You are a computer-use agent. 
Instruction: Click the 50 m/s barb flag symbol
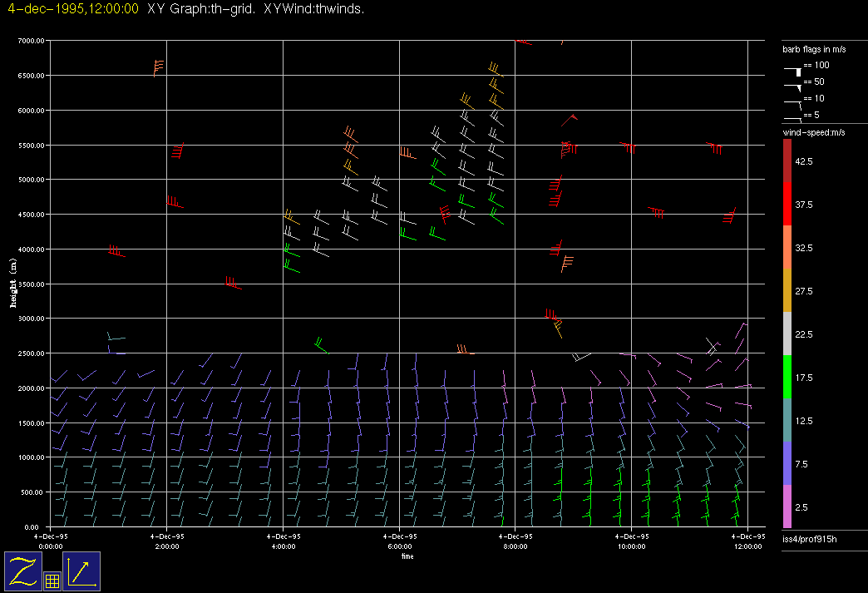click(x=792, y=86)
